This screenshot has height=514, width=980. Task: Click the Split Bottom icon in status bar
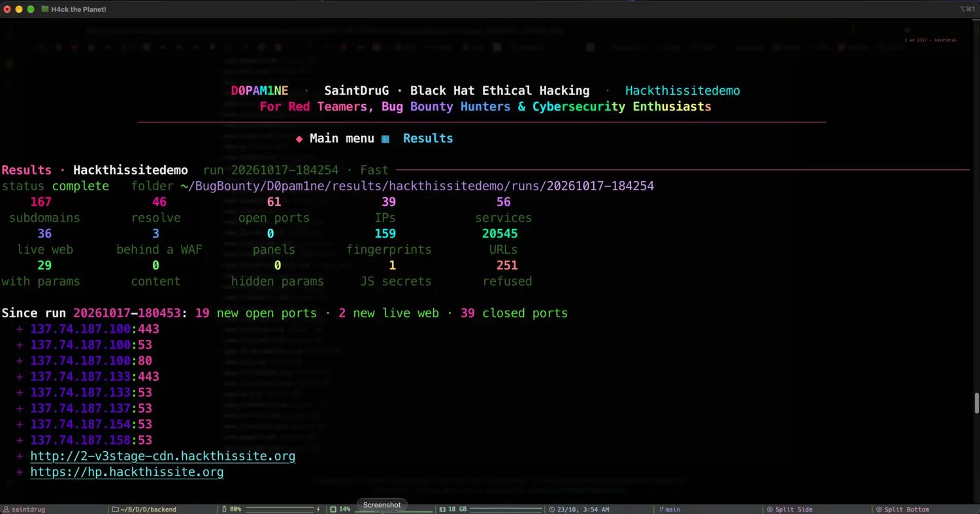click(x=879, y=509)
